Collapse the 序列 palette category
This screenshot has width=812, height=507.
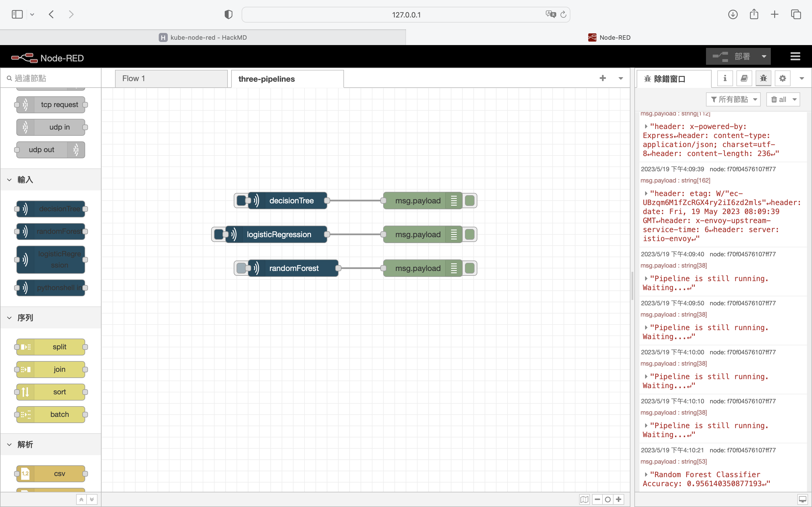pos(25,317)
